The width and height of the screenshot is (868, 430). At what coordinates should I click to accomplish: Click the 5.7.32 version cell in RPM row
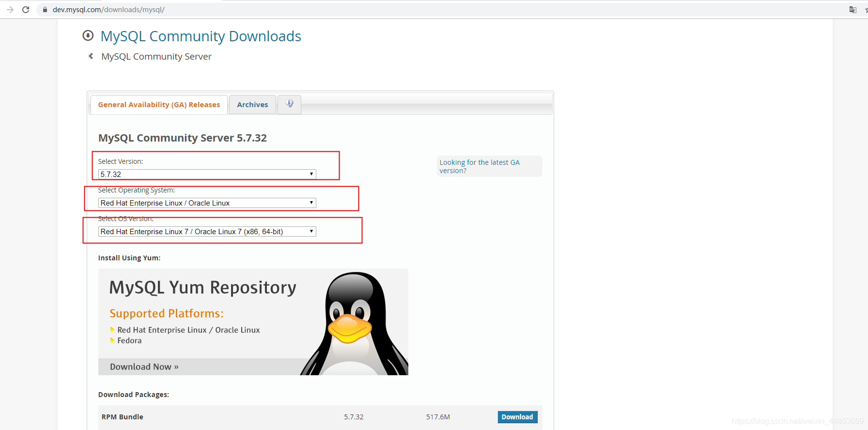coord(354,417)
